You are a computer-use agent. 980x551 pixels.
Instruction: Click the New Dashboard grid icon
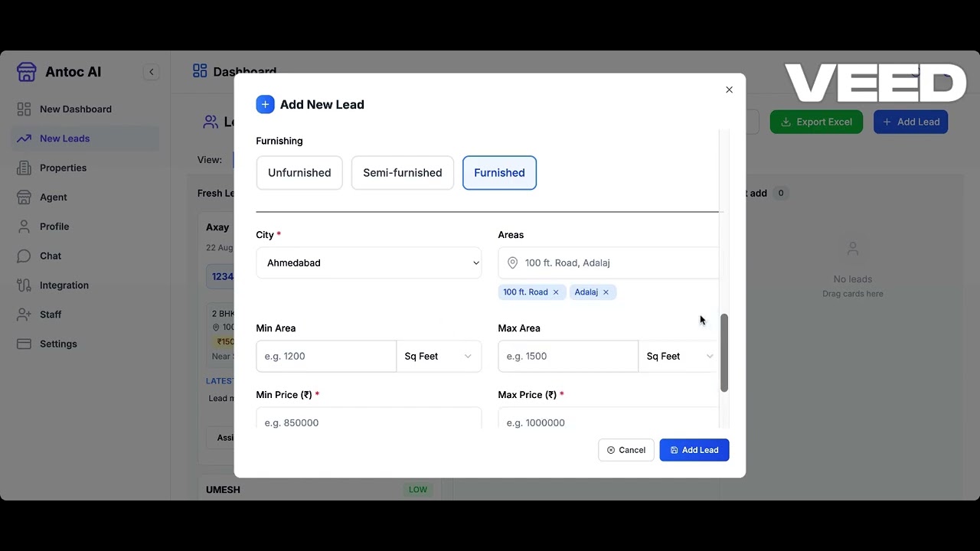(24, 109)
